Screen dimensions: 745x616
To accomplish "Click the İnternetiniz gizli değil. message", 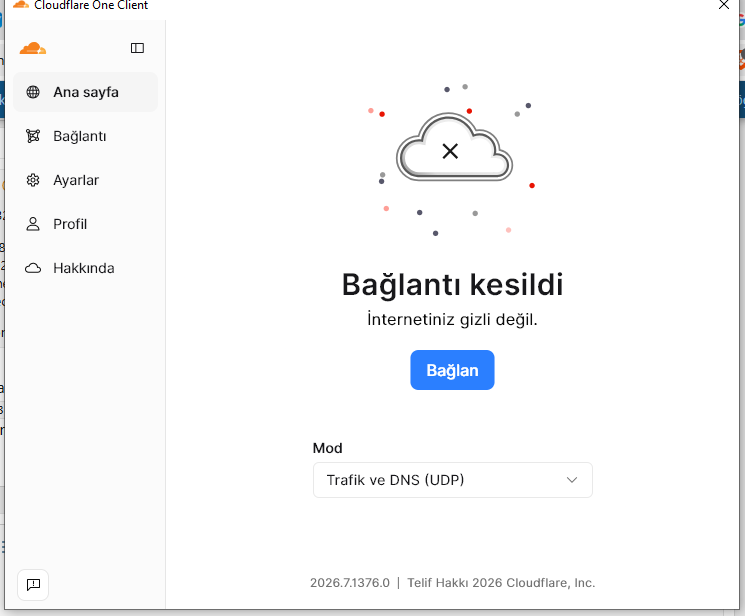I will click(x=452, y=319).
